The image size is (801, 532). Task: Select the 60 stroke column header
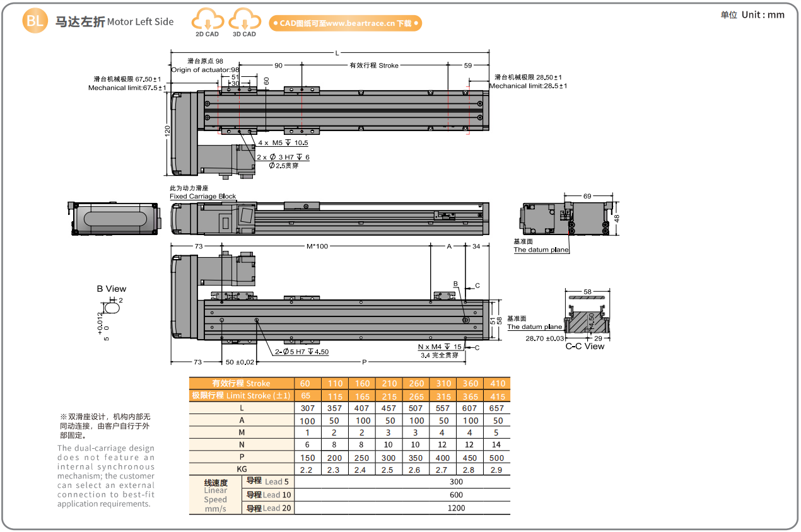coord(307,383)
